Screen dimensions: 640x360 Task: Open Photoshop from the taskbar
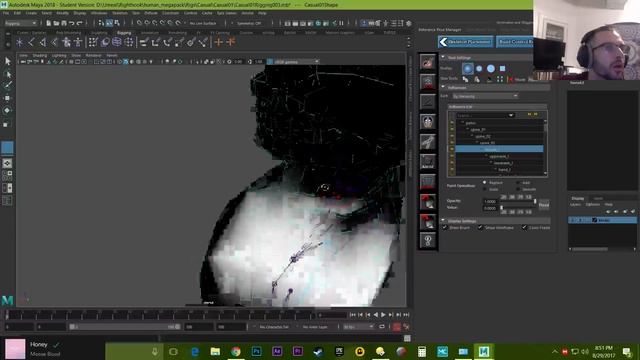tap(256, 351)
